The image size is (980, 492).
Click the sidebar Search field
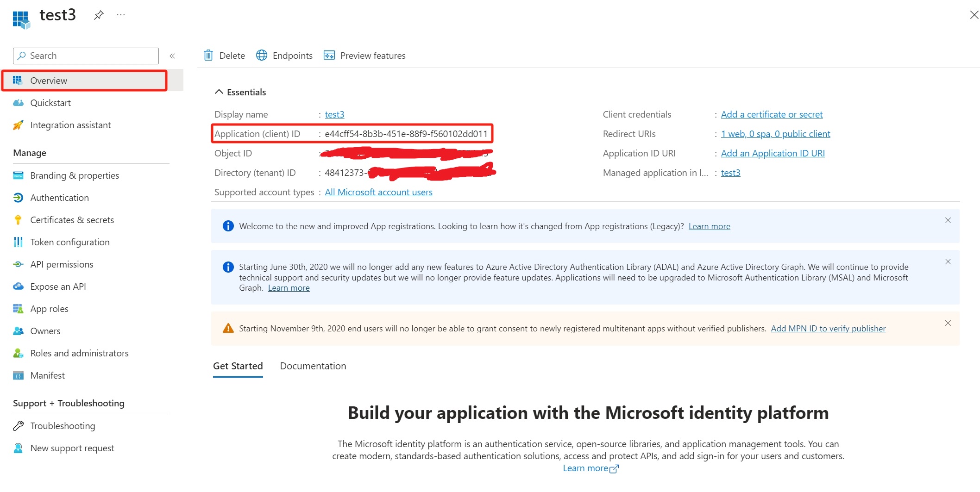click(86, 56)
